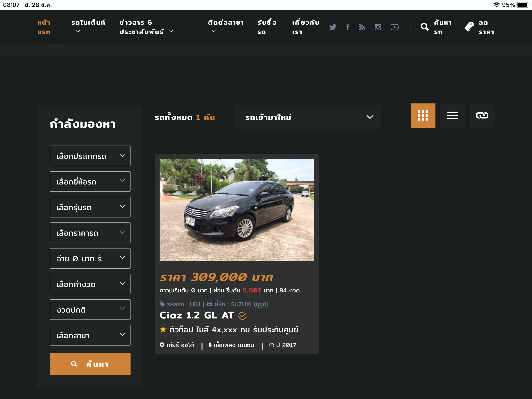Open the YouTube channel icon

pyautogui.click(x=395, y=27)
